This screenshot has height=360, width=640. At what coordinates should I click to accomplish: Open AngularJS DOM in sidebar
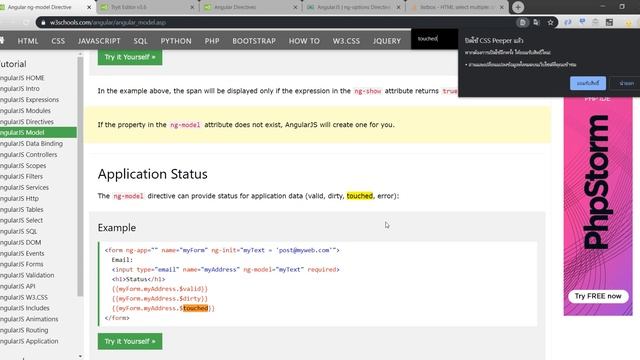point(20,242)
